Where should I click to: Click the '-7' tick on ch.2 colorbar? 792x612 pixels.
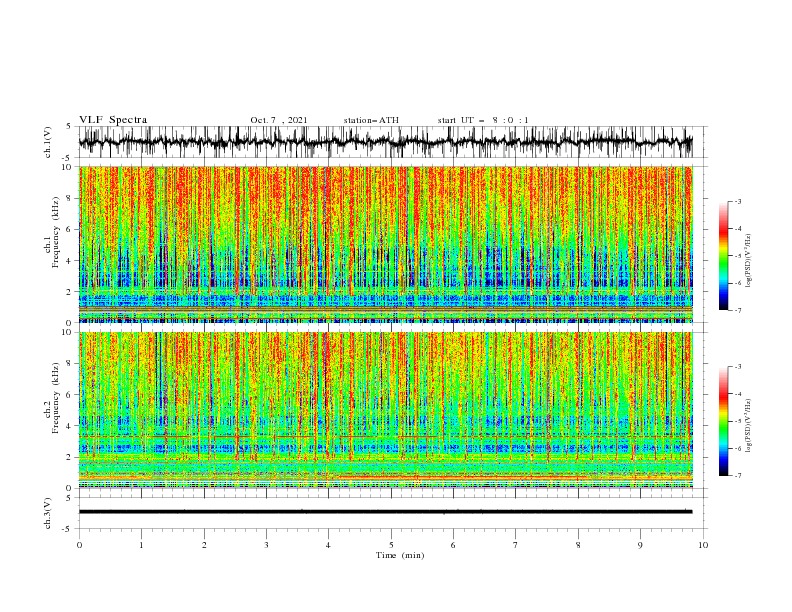click(x=737, y=476)
